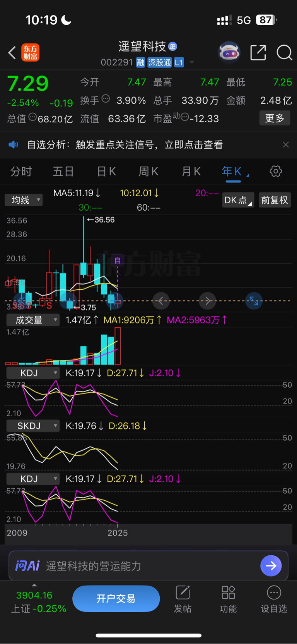Tap the 深股通 tag
The width and height of the screenshot is (297, 644).
(159, 62)
